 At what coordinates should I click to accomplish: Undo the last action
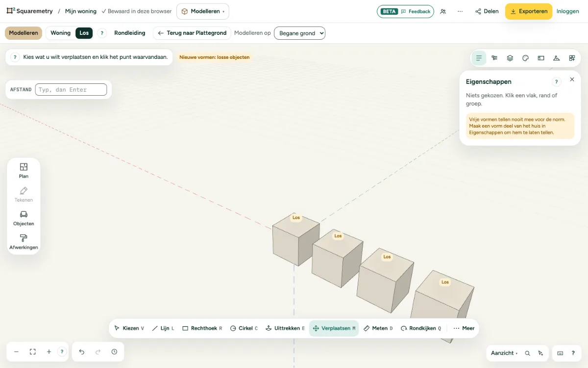point(82,352)
